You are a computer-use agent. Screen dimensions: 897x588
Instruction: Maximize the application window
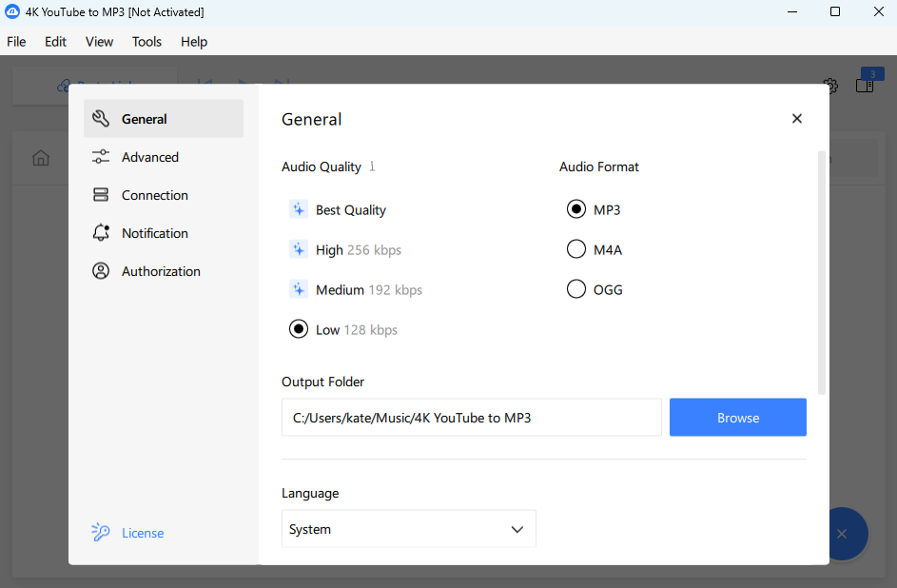835,12
